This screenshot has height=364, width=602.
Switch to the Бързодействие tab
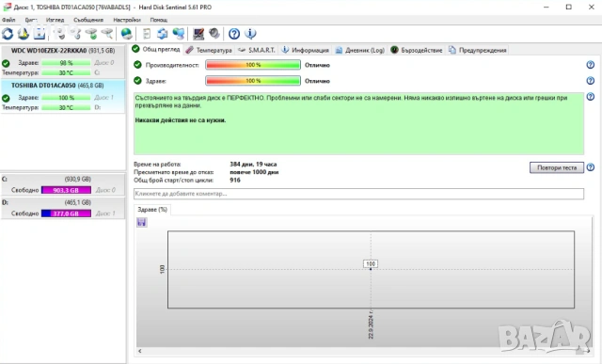tap(417, 50)
